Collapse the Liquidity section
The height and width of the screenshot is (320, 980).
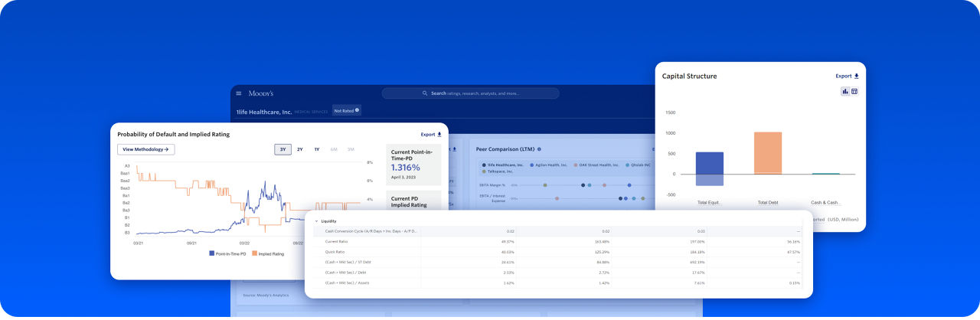click(316, 220)
